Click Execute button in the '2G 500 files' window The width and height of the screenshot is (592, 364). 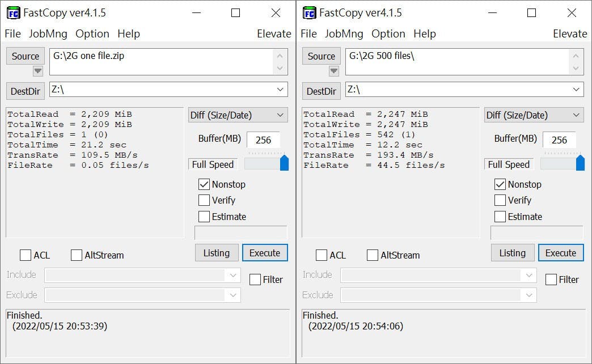[561, 253]
